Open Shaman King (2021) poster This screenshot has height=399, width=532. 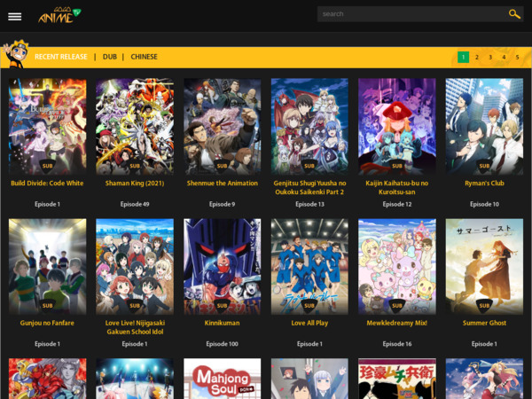pos(135,127)
